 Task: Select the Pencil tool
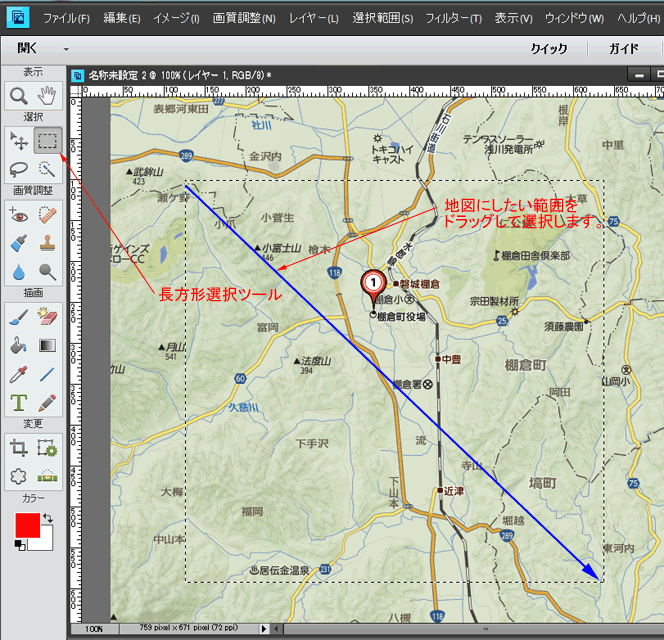(x=47, y=402)
